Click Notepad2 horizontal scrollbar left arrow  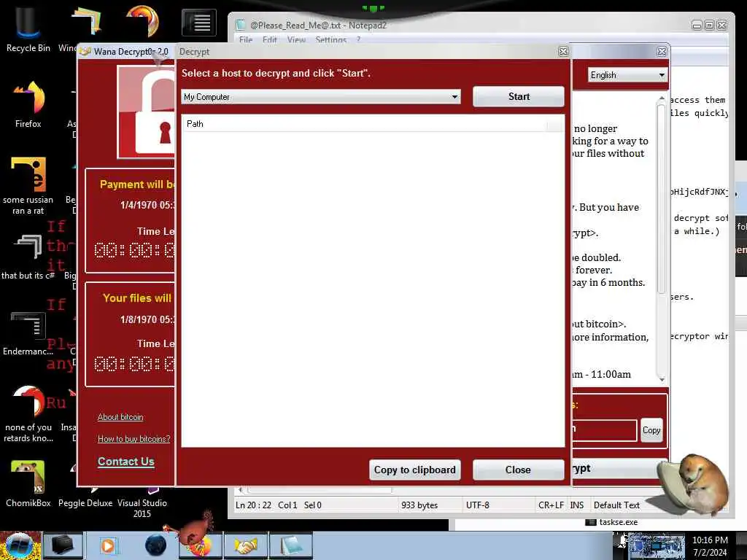coord(240,489)
